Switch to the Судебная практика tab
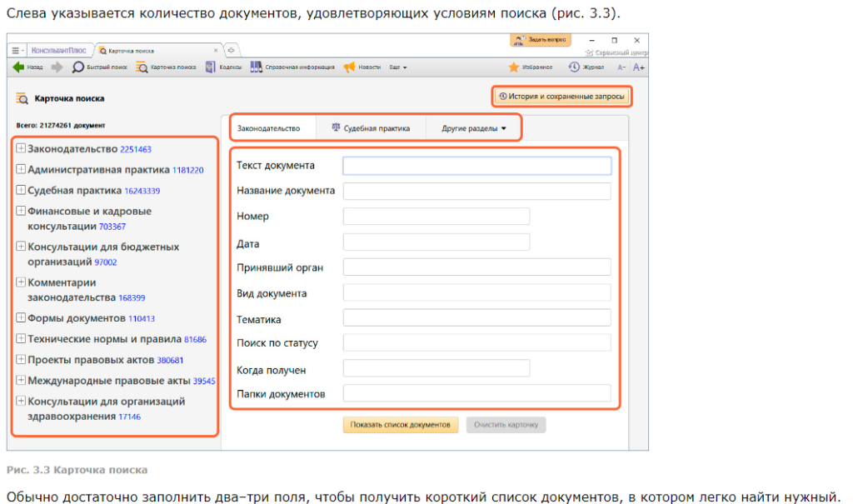Image resolution: width=853 pixels, height=504 pixels. click(371, 128)
